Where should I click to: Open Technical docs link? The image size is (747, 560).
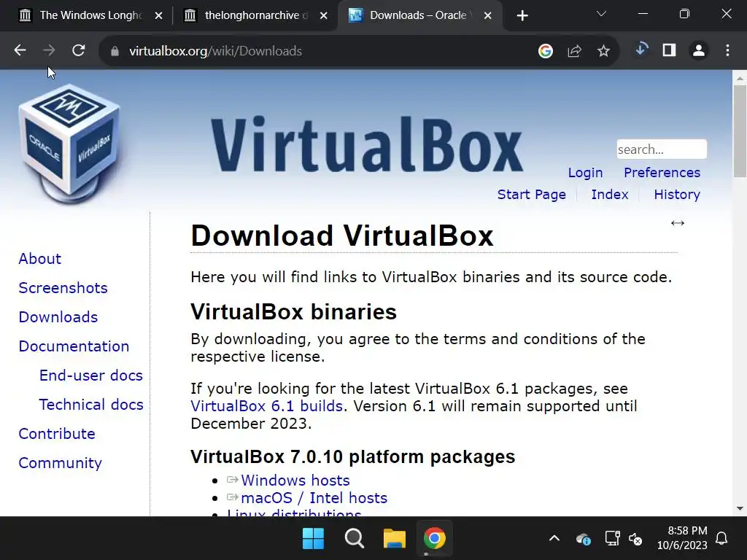91,404
